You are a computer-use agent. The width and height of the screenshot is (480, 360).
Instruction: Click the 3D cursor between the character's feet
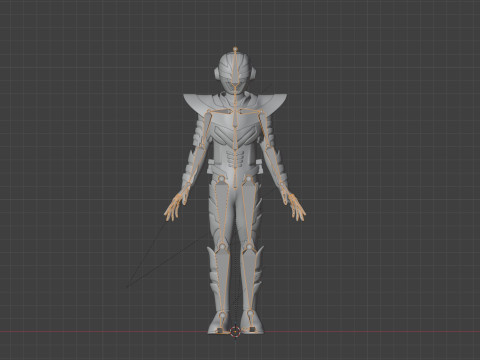(235, 331)
